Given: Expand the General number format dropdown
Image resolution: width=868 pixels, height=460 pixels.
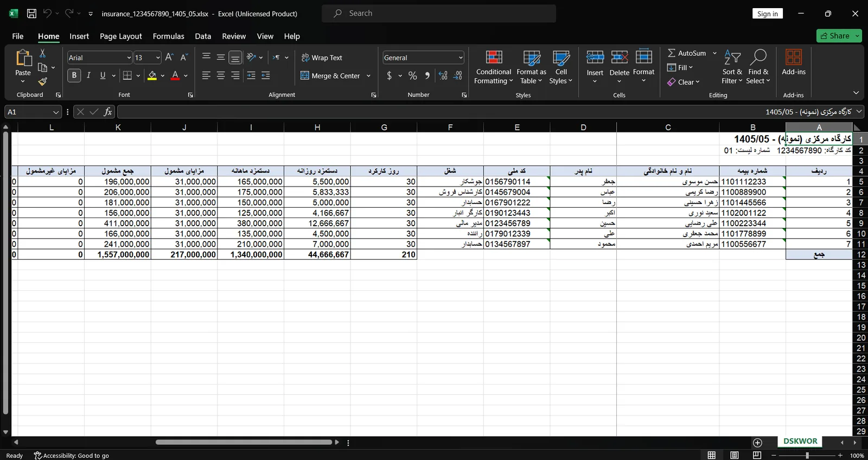Looking at the screenshot, I should (461, 58).
